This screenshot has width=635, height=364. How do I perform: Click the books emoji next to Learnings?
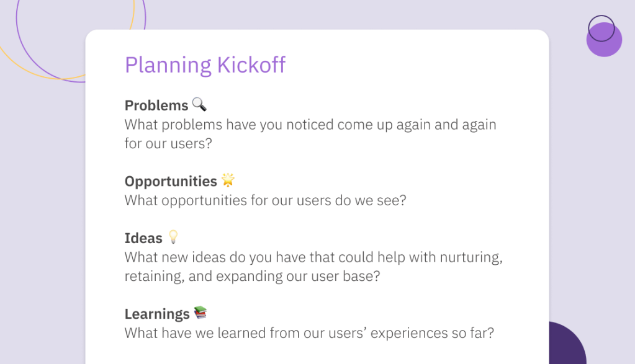[200, 313]
